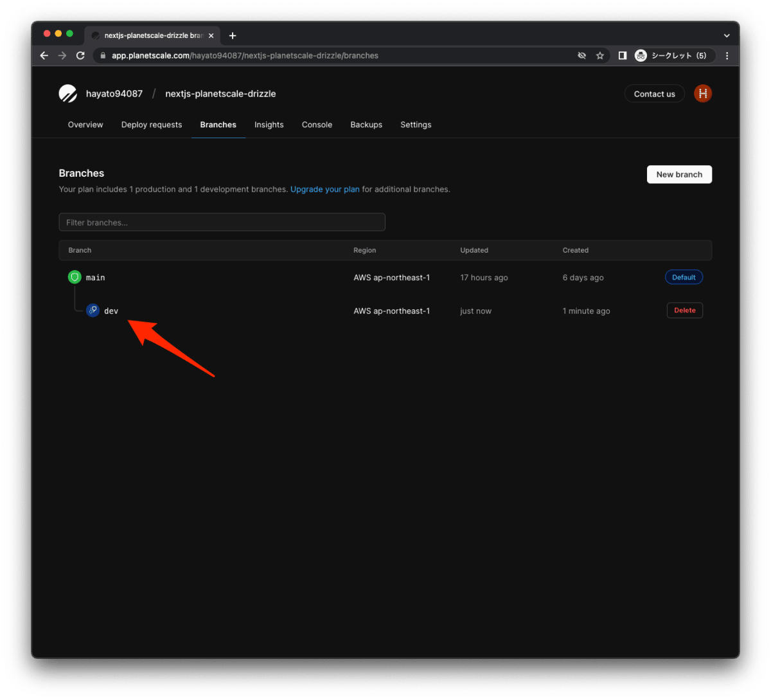771x700 pixels.
Task: Toggle the browser side panel icon
Action: [x=622, y=55]
